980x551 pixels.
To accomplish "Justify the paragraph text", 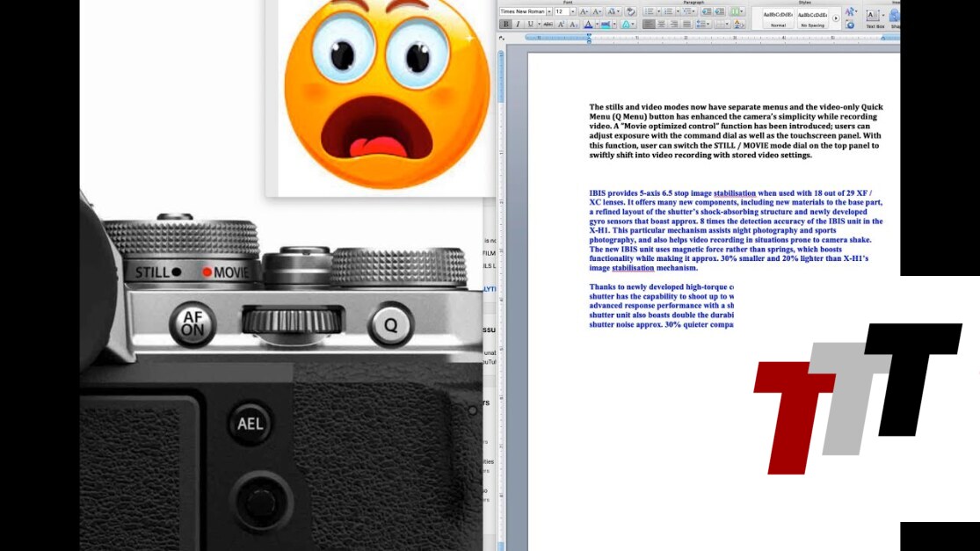I will point(688,25).
